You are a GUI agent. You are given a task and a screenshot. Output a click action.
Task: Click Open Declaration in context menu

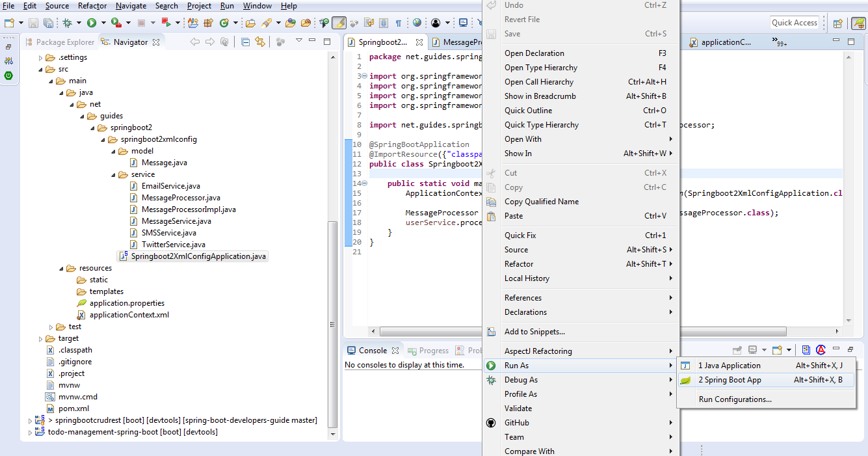pyautogui.click(x=581, y=53)
